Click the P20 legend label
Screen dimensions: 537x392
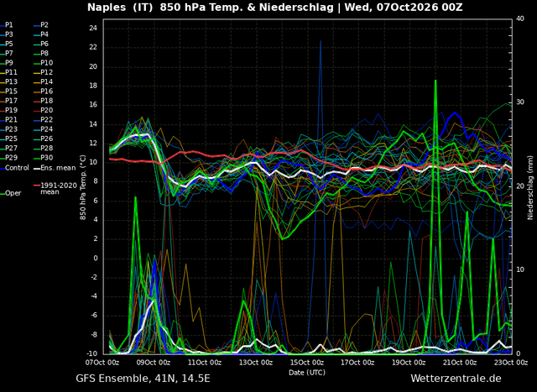[x=47, y=110]
